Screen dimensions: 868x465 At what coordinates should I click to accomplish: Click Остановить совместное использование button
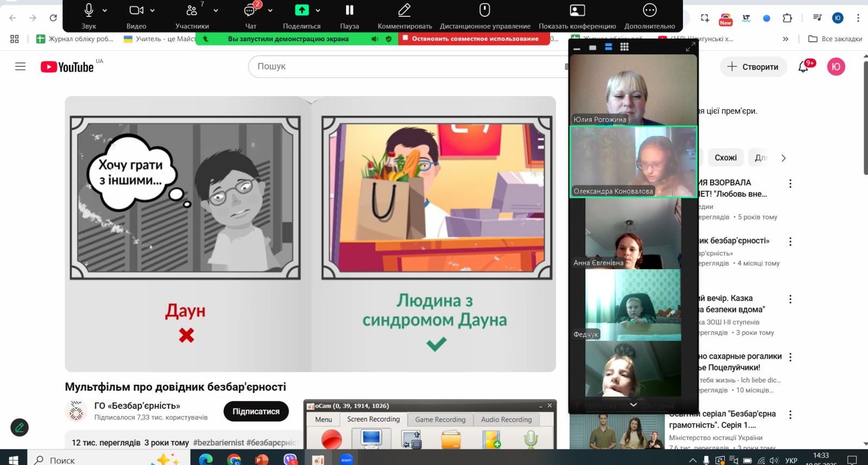pyautogui.click(x=475, y=39)
